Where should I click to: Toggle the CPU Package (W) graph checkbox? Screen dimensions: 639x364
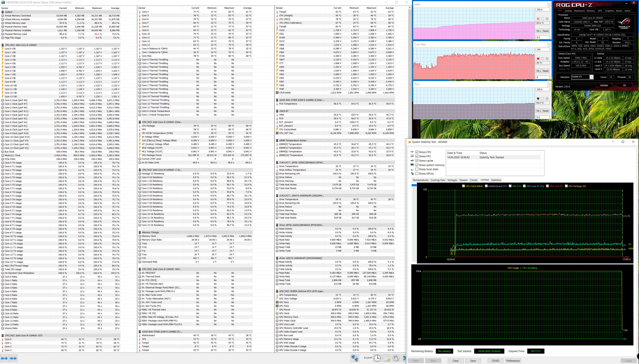coord(566,186)
